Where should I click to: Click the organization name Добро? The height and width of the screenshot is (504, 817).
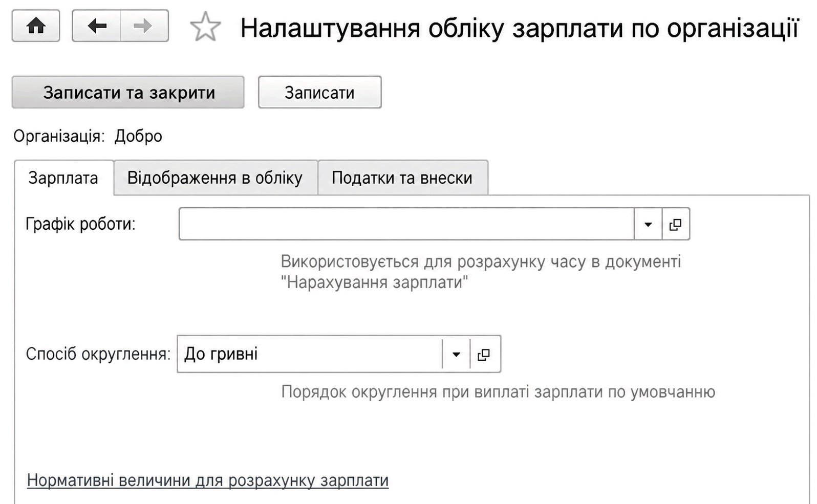pyautogui.click(x=138, y=136)
